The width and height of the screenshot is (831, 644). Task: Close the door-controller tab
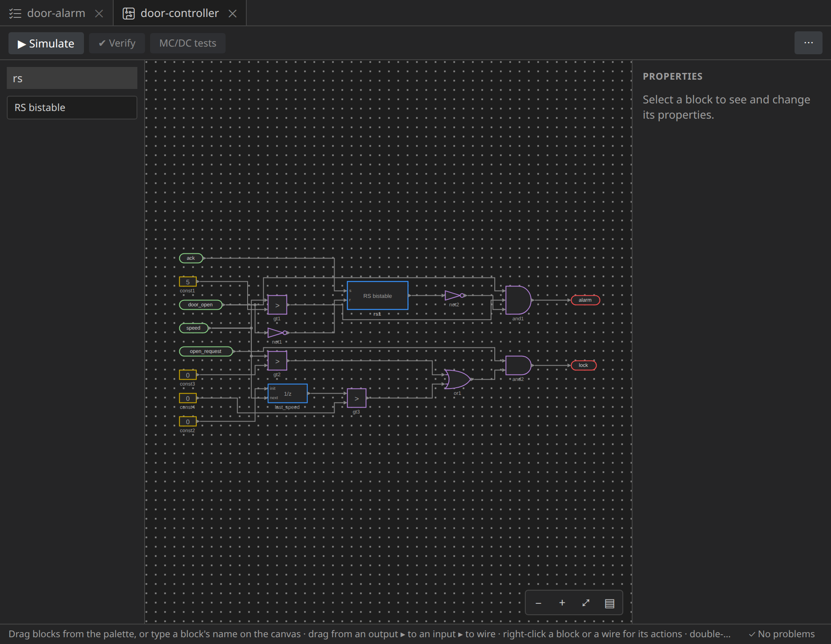pos(232,14)
